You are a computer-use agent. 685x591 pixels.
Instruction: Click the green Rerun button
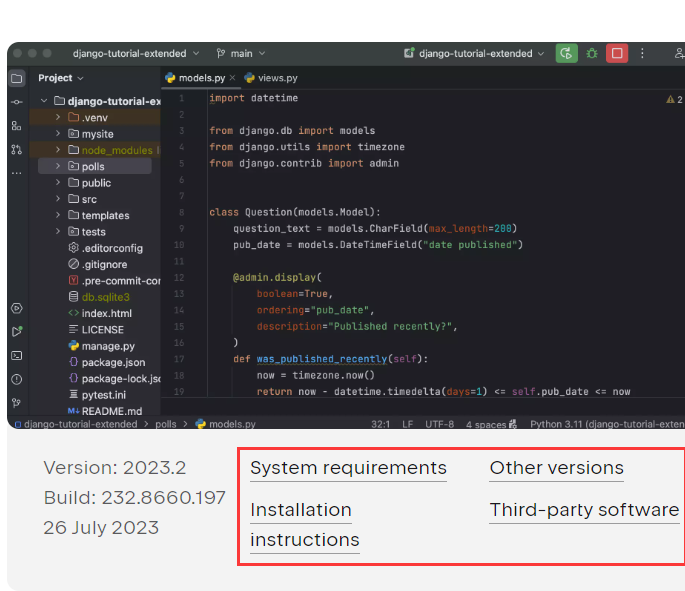tap(567, 53)
